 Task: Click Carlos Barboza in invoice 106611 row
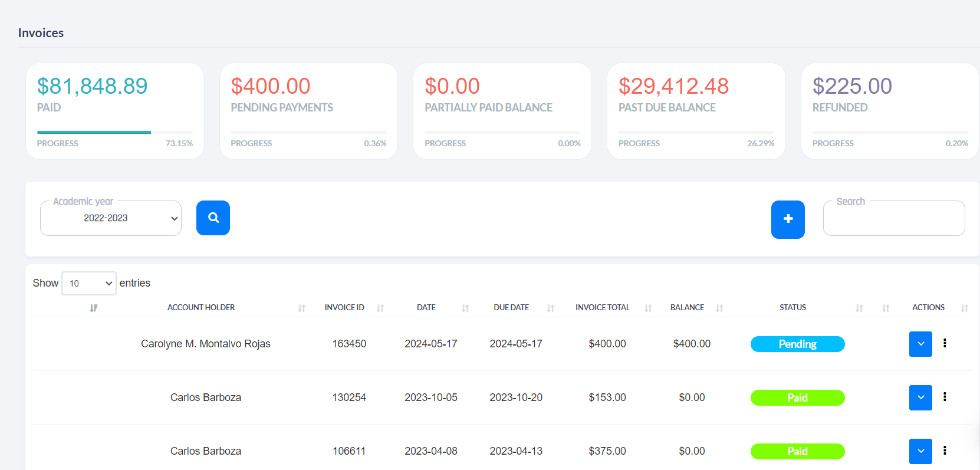click(206, 451)
